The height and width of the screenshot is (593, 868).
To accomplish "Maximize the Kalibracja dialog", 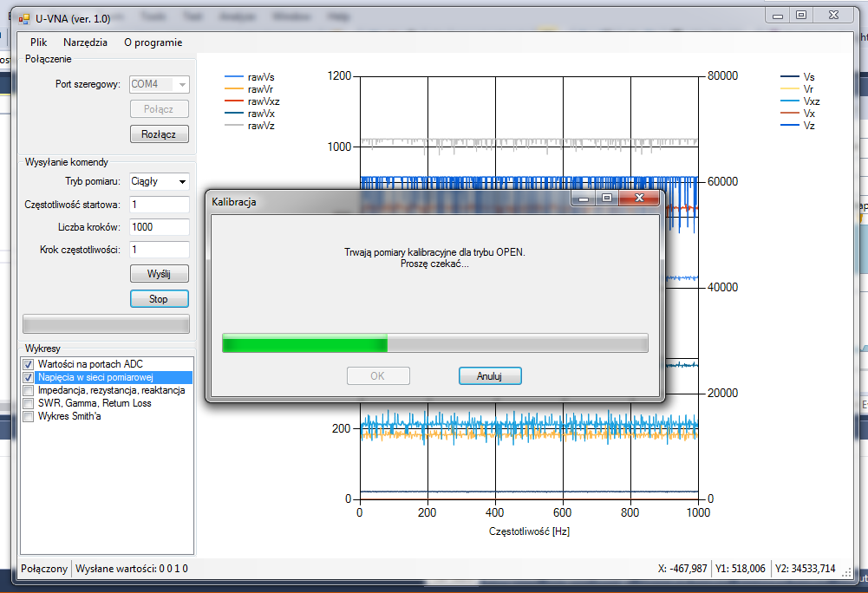I will (606, 199).
